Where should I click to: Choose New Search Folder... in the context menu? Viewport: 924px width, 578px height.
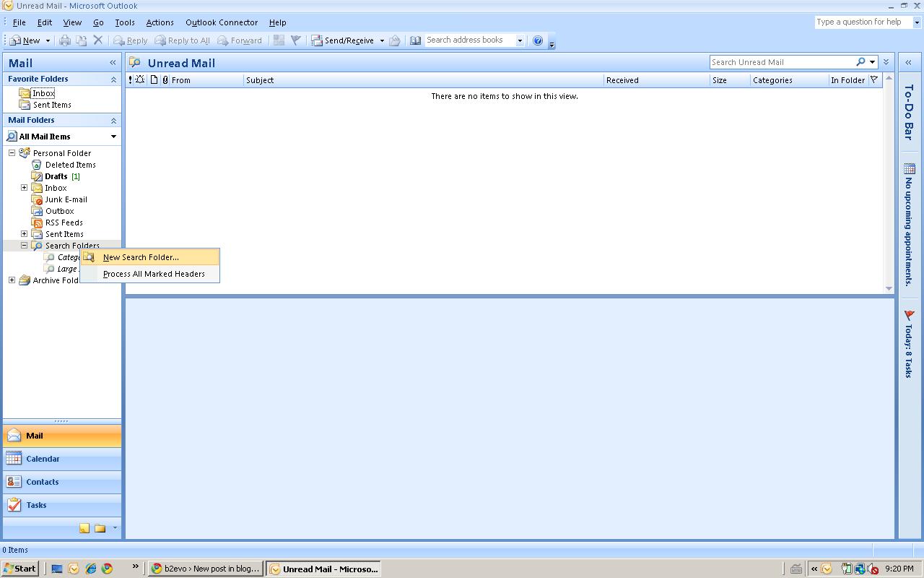coord(149,257)
